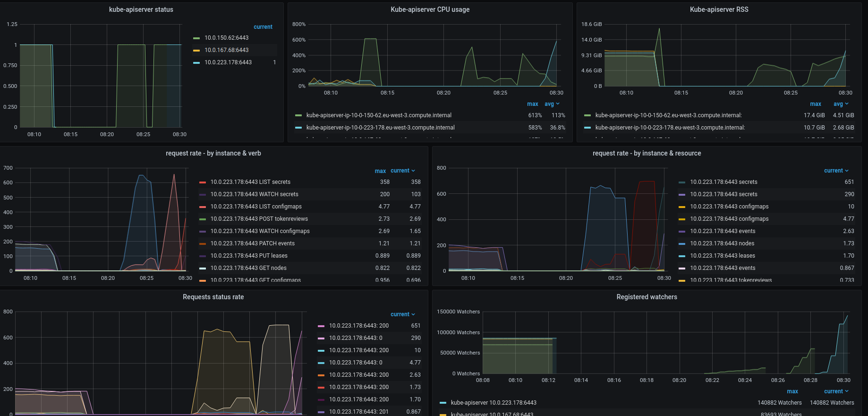Select secrets series with value 651 in resource legend
This screenshot has height=416, width=868.
point(723,182)
